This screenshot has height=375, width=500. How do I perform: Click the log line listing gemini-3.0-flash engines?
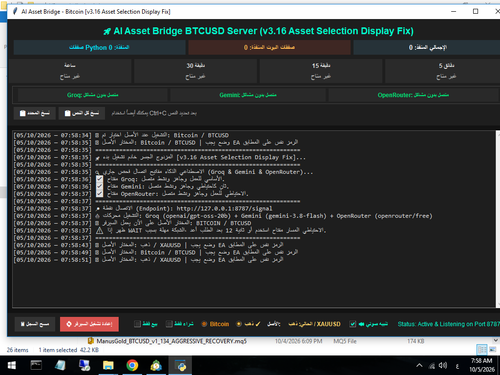point(223,216)
